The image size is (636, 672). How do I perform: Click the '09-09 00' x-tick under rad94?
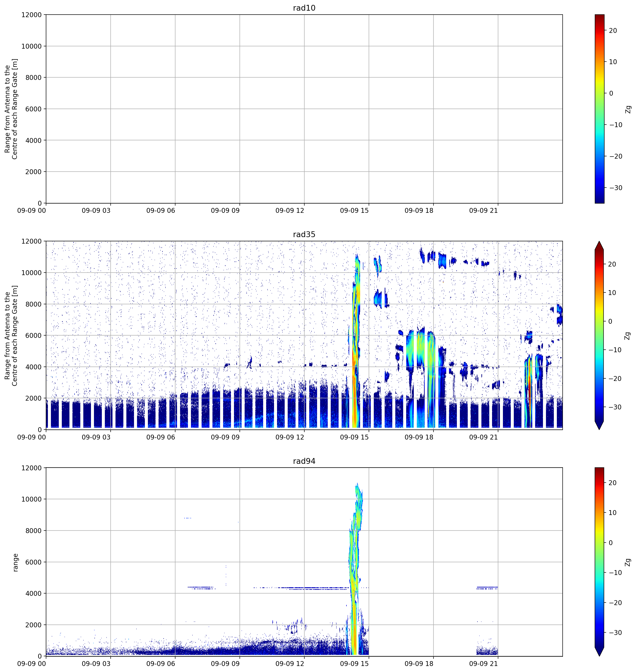[31, 663]
